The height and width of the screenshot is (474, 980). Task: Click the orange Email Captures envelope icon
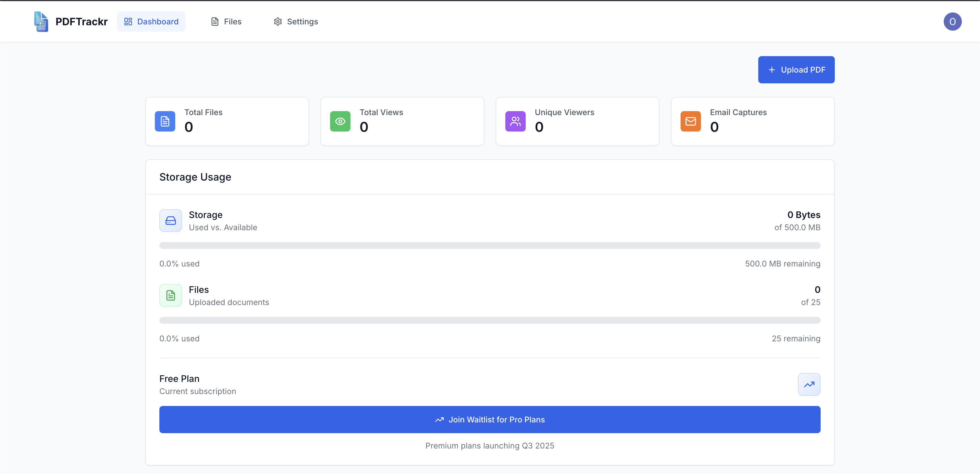pyautogui.click(x=690, y=121)
